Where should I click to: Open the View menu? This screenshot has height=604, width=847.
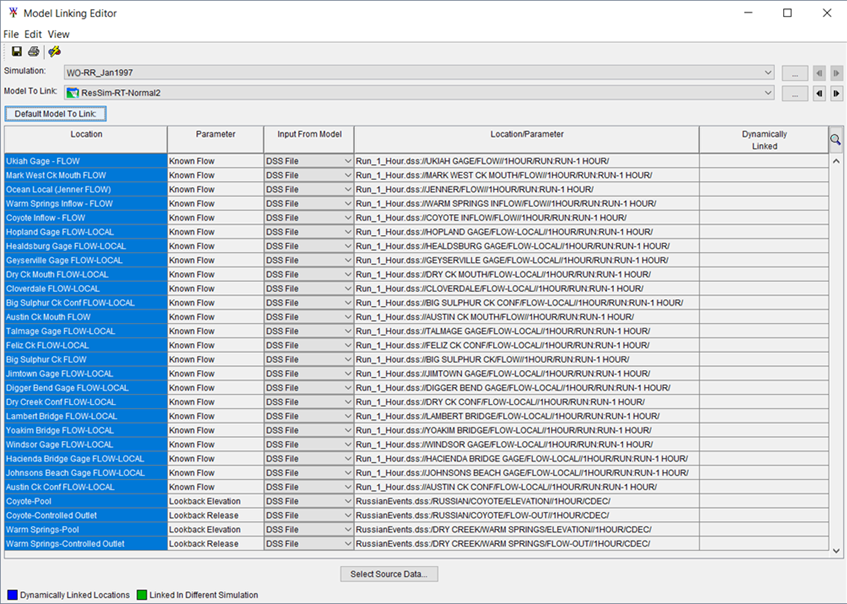pos(58,33)
